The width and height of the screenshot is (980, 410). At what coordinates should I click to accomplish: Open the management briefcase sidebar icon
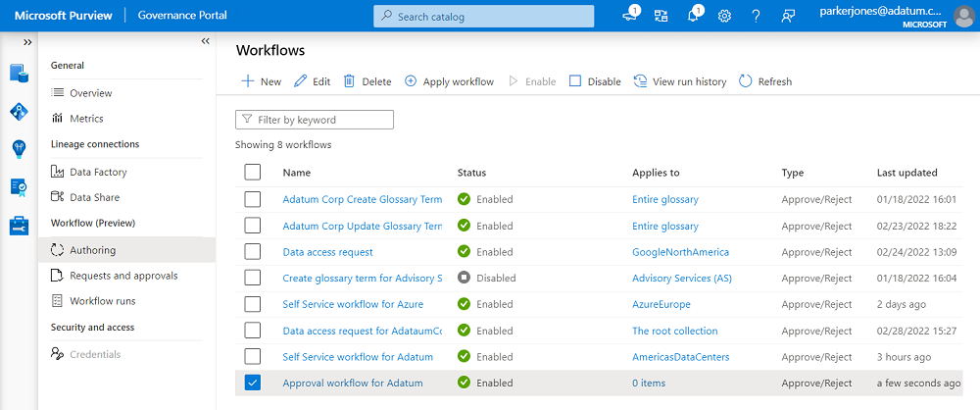tap(19, 225)
